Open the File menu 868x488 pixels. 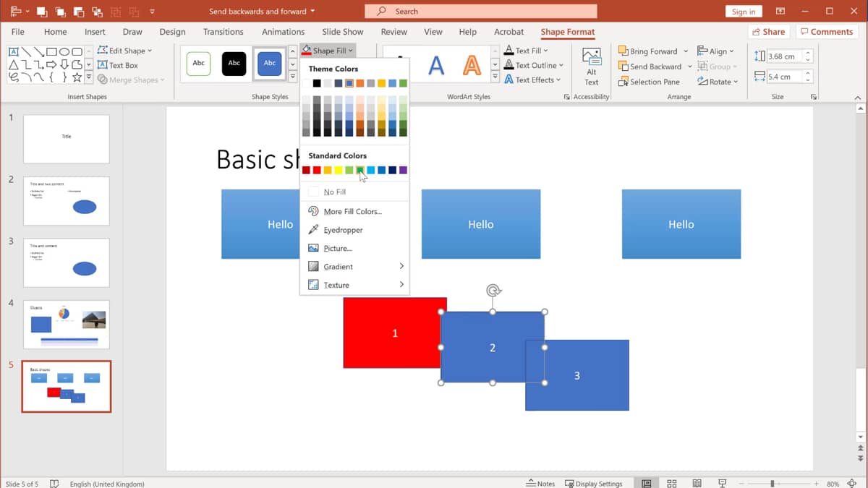click(18, 32)
